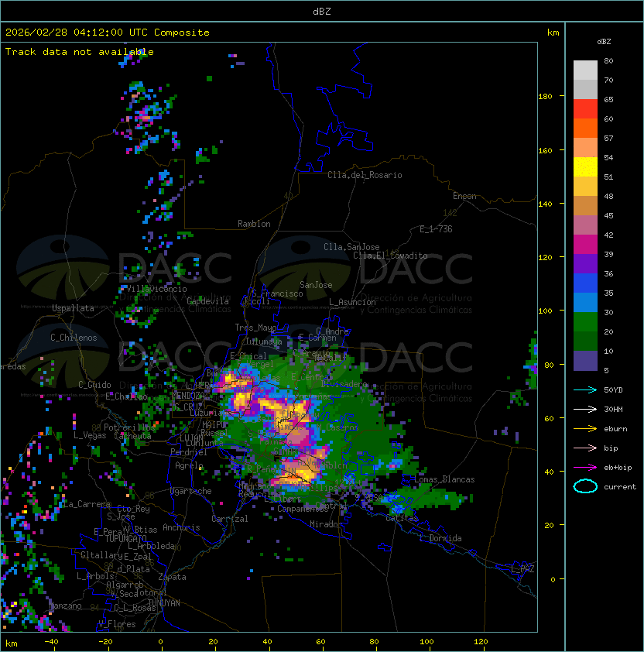Pick the mauve swatch below 45 dBZ
This screenshot has height=652, width=644.
[x=585, y=225]
